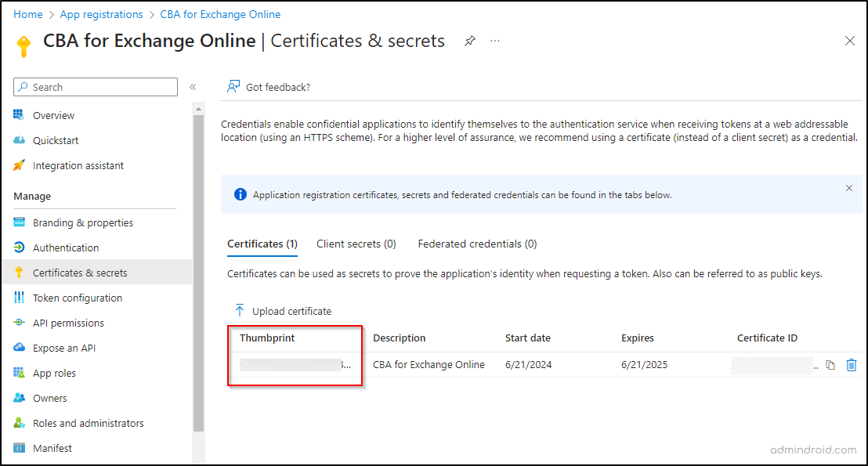Open the Upload certificate panel
The height and width of the screenshot is (466, 868).
(x=284, y=311)
